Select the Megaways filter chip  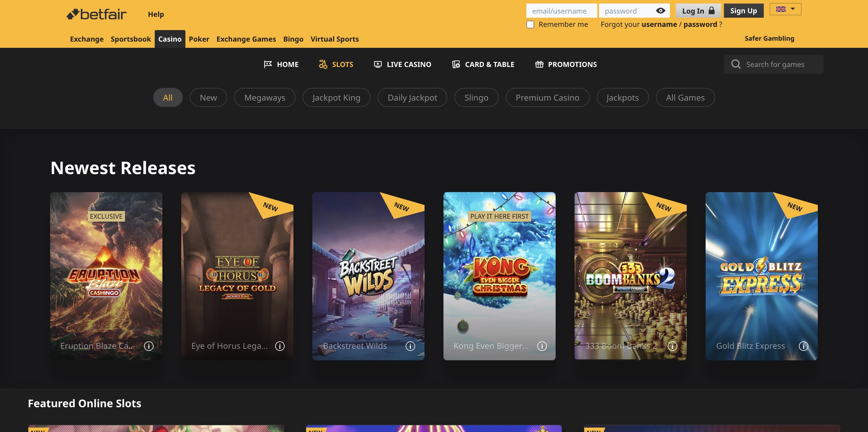click(265, 97)
